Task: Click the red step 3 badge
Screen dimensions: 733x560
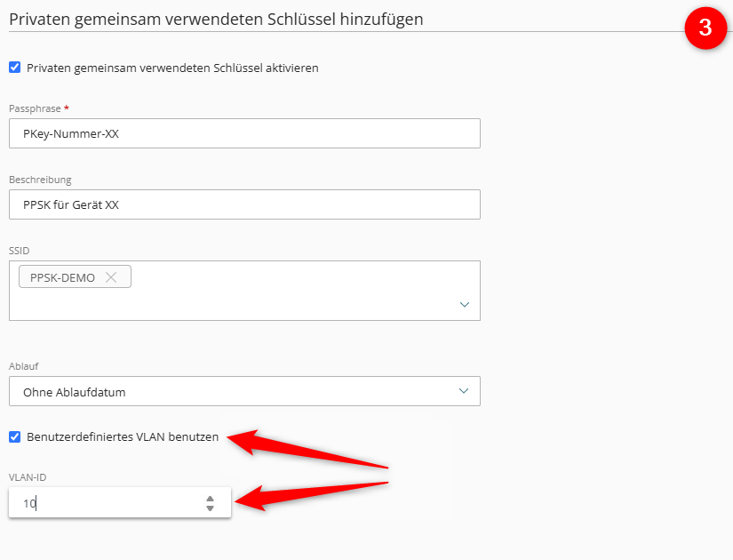Action: click(705, 28)
